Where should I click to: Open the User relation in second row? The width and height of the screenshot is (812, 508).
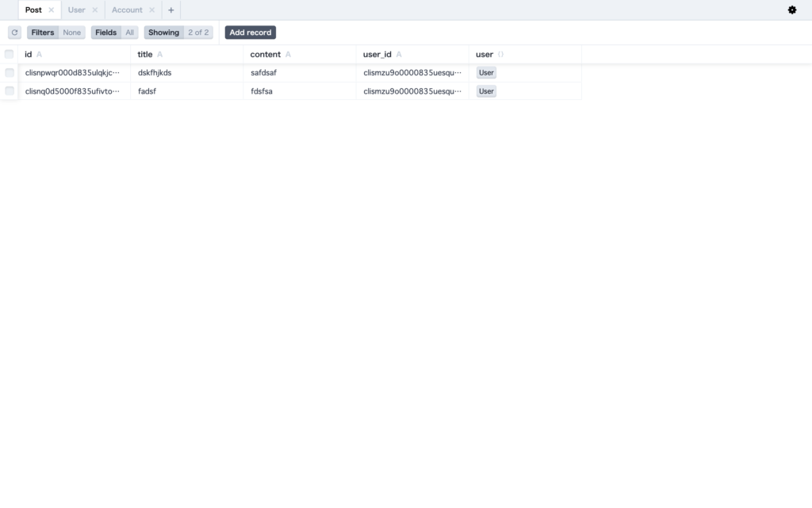click(486, 91)
